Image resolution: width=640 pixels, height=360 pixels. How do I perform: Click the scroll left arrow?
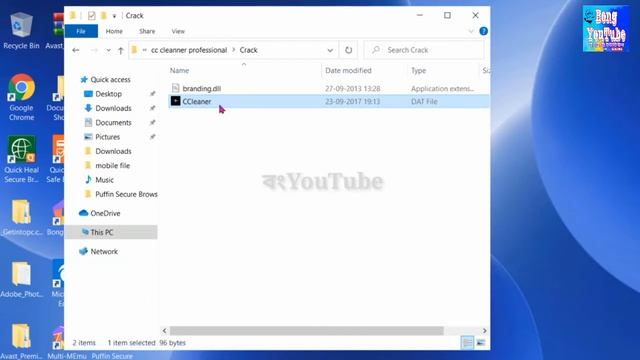click(x=164, y=331)
